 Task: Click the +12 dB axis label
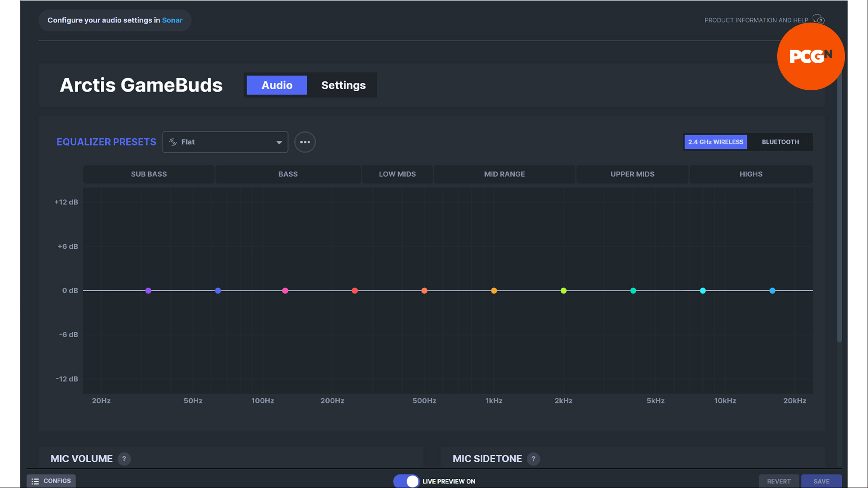coord(66,202)
